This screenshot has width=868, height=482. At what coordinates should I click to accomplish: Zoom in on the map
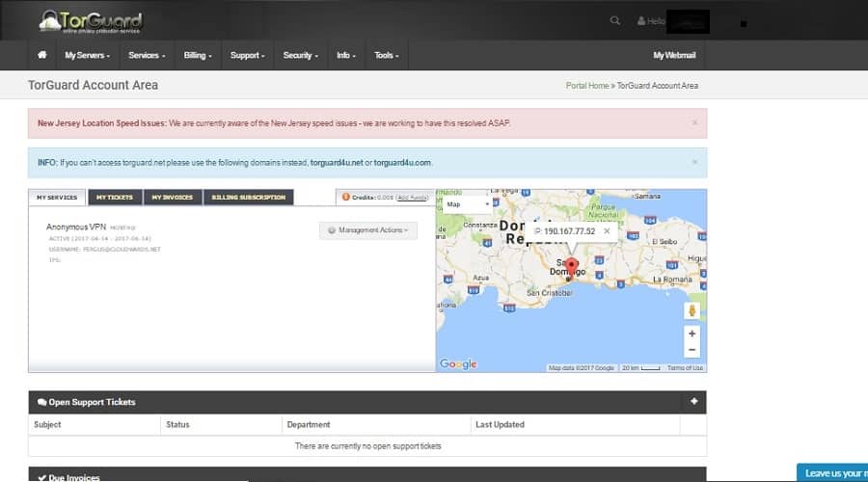(x=692, y=334)
